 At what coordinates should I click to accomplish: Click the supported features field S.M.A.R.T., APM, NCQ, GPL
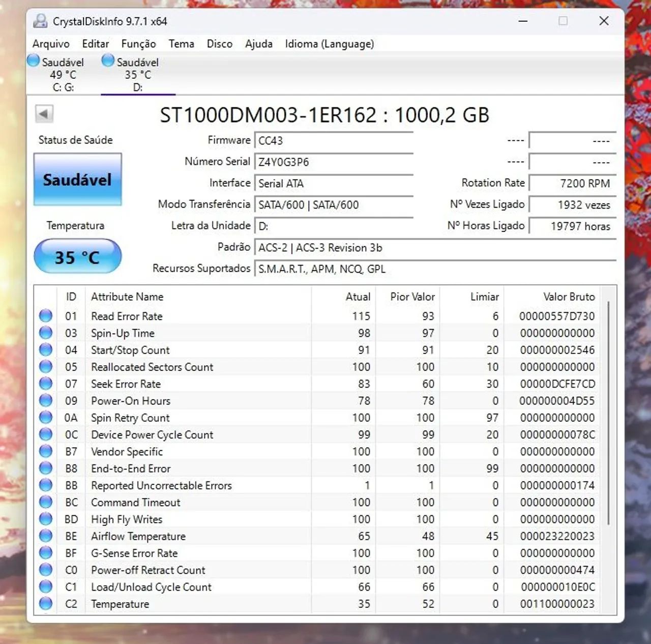pos(435,269)
